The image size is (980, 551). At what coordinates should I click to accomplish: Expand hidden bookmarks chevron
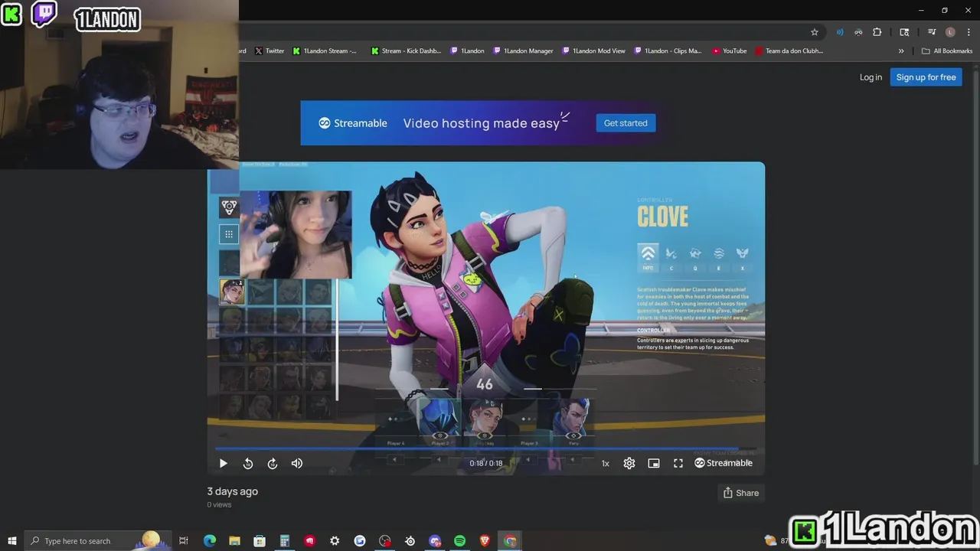(x=901, y=51)
